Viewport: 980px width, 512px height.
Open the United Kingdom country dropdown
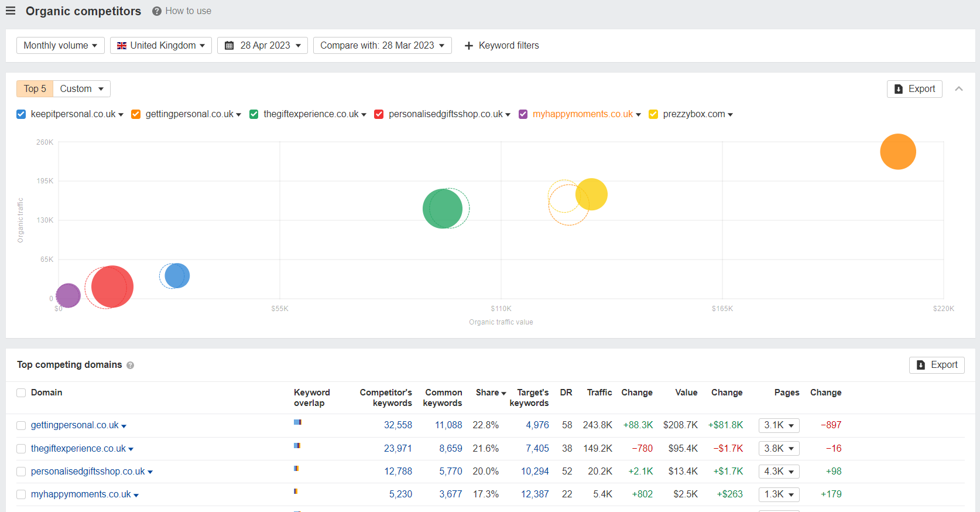(161, 46)
